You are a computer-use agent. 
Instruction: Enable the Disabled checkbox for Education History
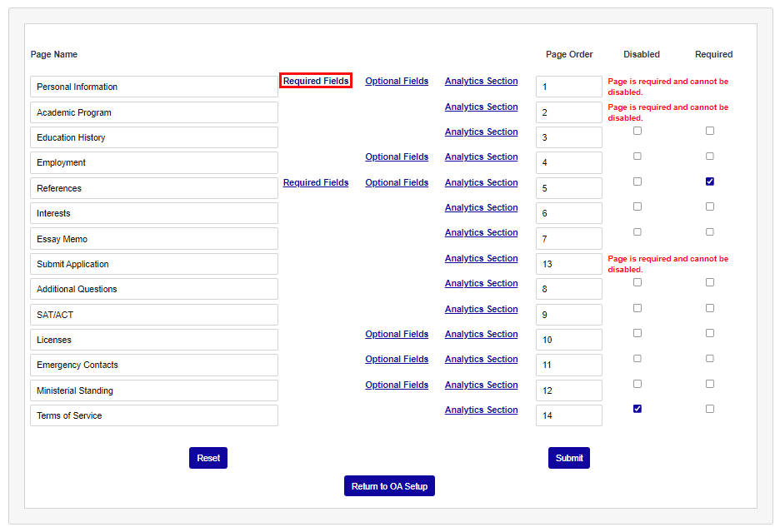point(637,131)
